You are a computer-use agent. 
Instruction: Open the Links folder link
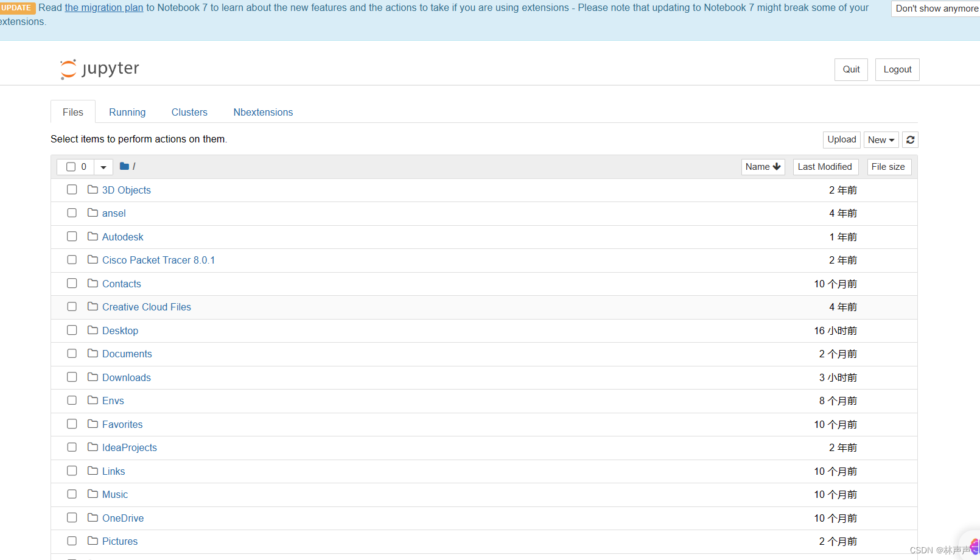point(114,471)
